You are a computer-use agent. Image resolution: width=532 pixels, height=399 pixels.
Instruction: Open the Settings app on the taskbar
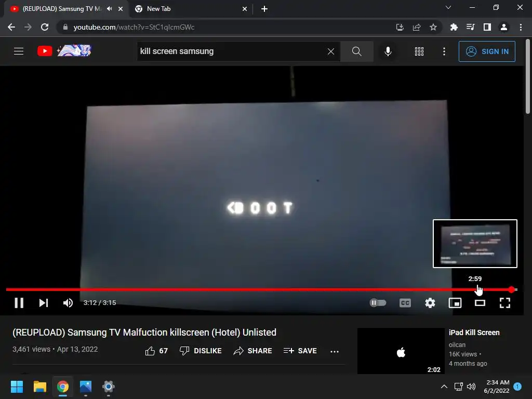tap(109, 387)
